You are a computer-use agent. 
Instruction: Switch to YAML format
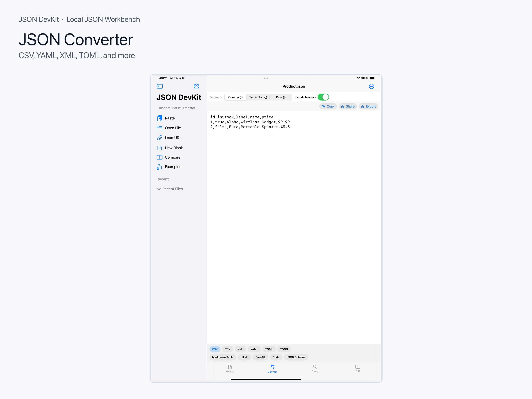click(x=254, y=349)
